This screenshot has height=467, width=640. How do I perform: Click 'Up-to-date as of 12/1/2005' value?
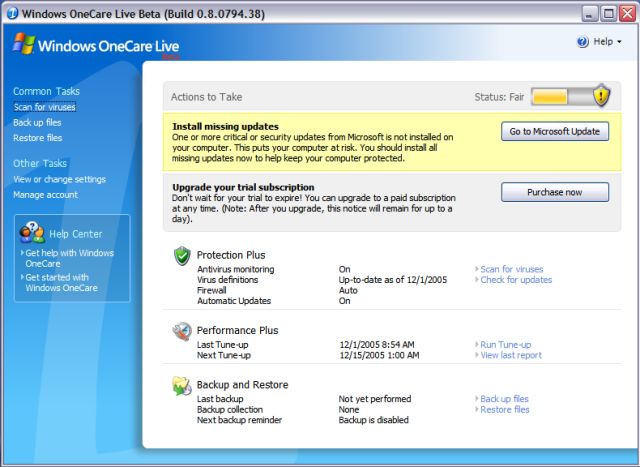[x=393, y=280]
